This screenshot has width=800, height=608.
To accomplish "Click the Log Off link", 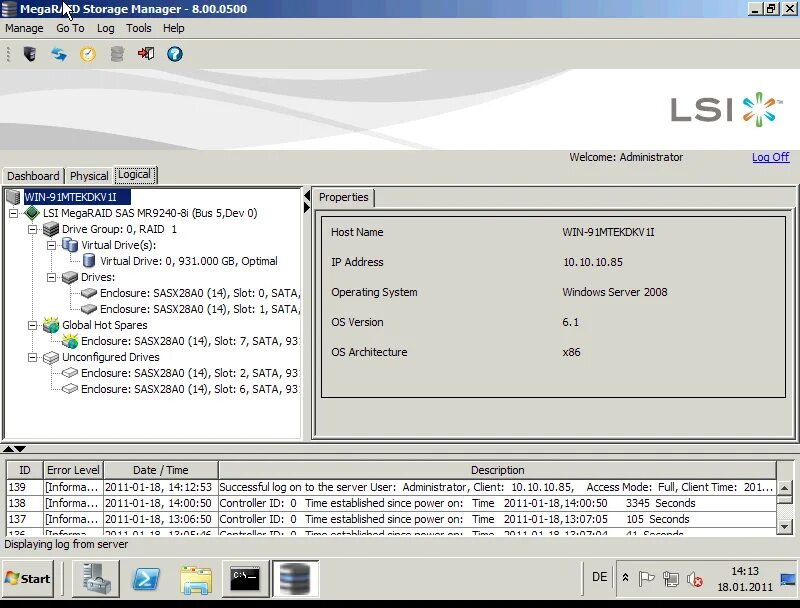I will [770, 157].
